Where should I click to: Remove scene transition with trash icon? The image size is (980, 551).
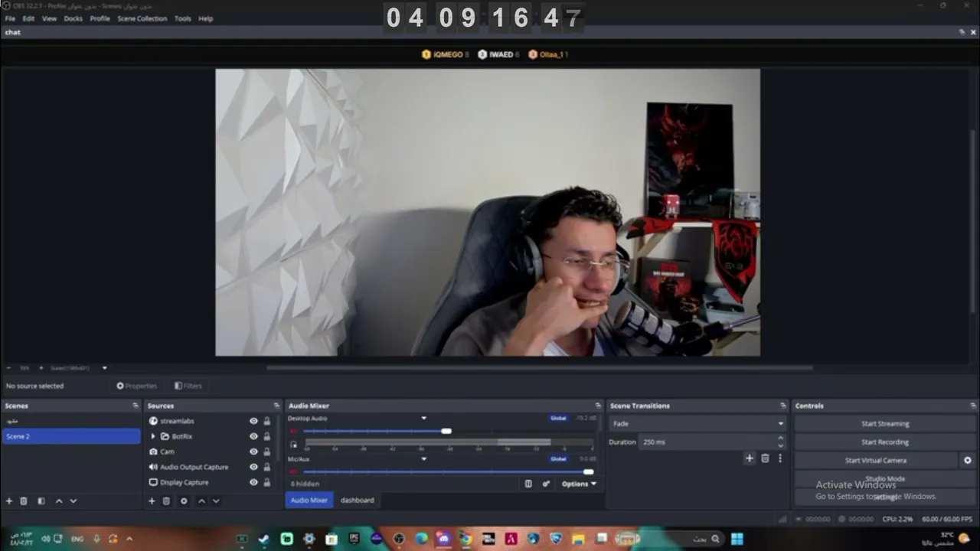point(765,458)
